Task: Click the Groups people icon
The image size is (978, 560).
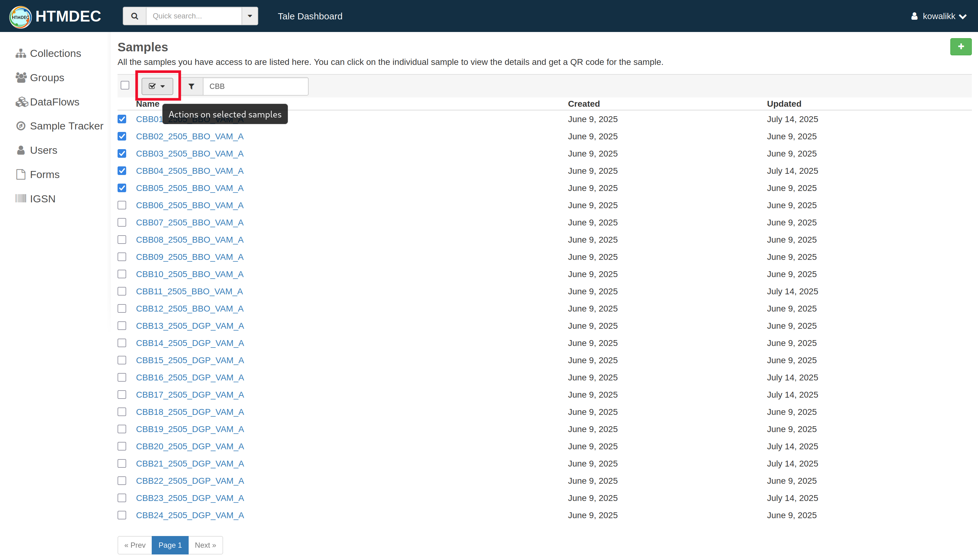Action: click(21, 77)
